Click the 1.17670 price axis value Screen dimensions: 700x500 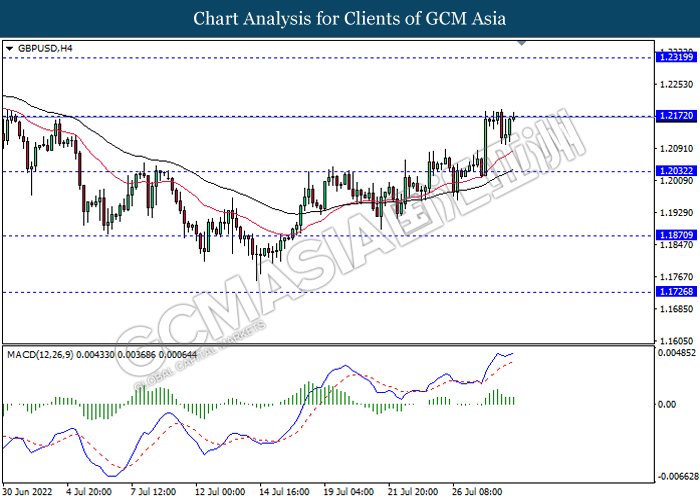(x=676, y=277)
